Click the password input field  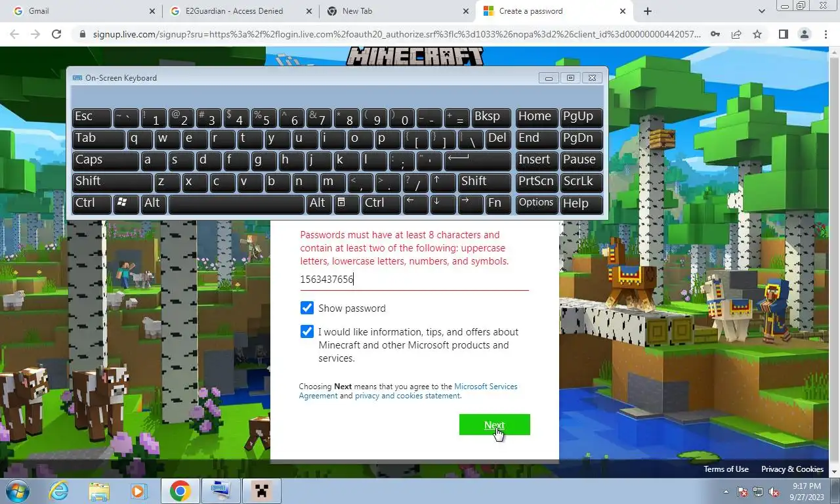point(414,280)
